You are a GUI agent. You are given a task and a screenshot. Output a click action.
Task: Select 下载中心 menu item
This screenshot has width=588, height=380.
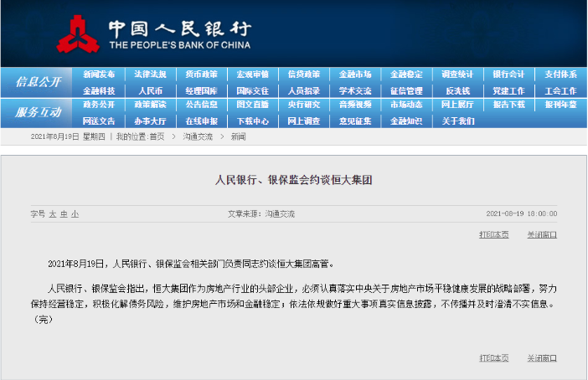click(x=253, y=121)
